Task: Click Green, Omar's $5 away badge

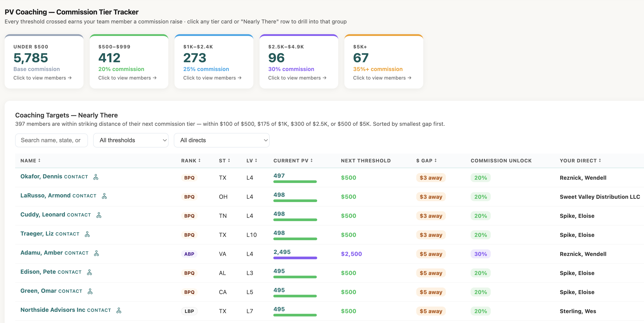Action: (431, 292)
